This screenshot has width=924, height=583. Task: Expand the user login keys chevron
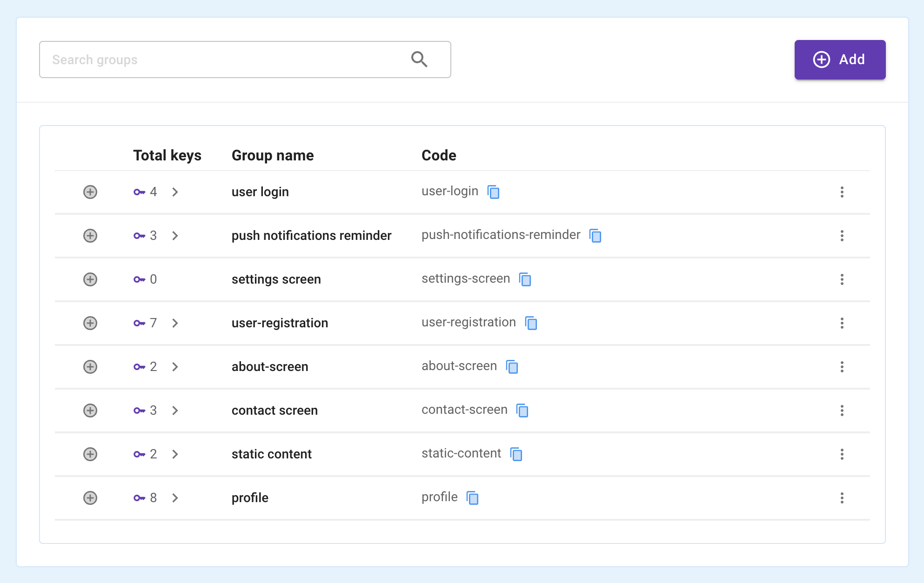point(175,192)
